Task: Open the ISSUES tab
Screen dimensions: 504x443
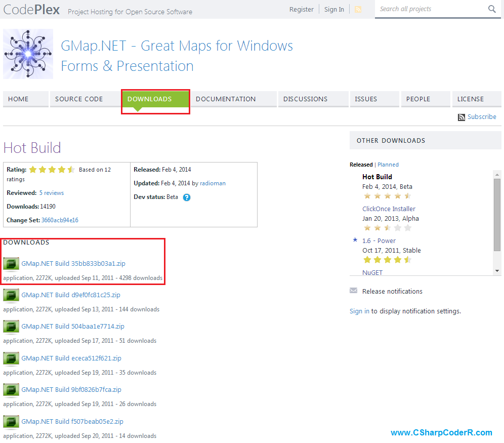Action: 374,99
